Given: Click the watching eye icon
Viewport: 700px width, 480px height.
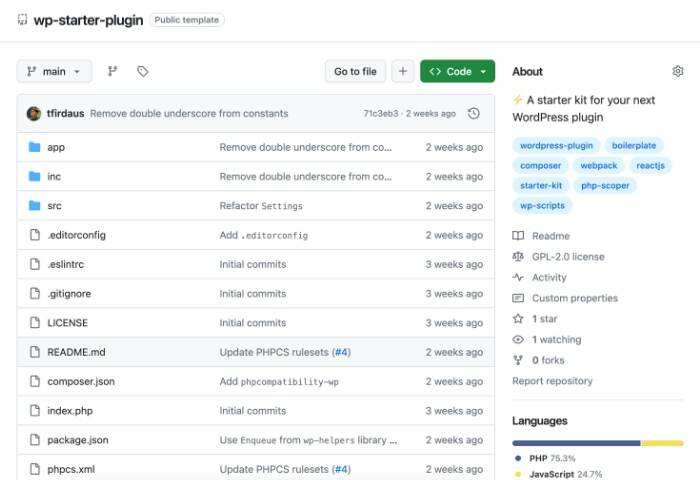Looking at the screenshot, I should point(518,339).
